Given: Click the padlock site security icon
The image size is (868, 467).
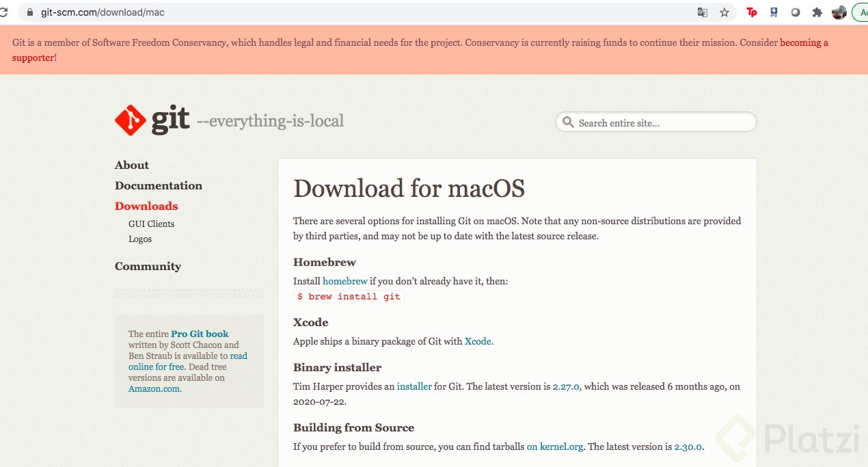Looking at the screenshot, I should point(29,12).
